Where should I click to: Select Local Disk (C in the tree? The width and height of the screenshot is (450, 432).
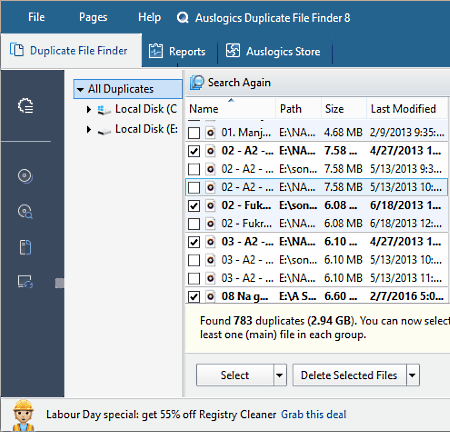point(146,109)
